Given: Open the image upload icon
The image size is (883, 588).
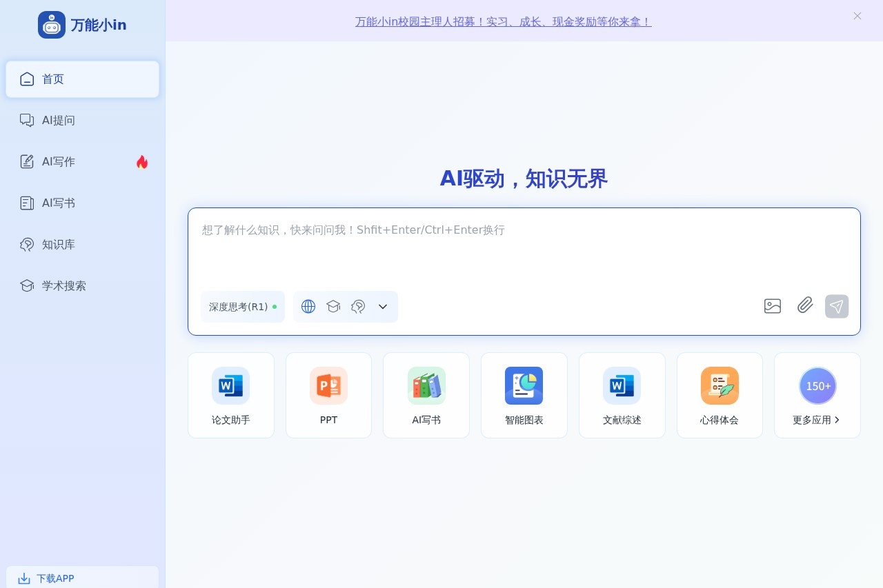Looking at the screenshot, I should (x=772, y=305).
